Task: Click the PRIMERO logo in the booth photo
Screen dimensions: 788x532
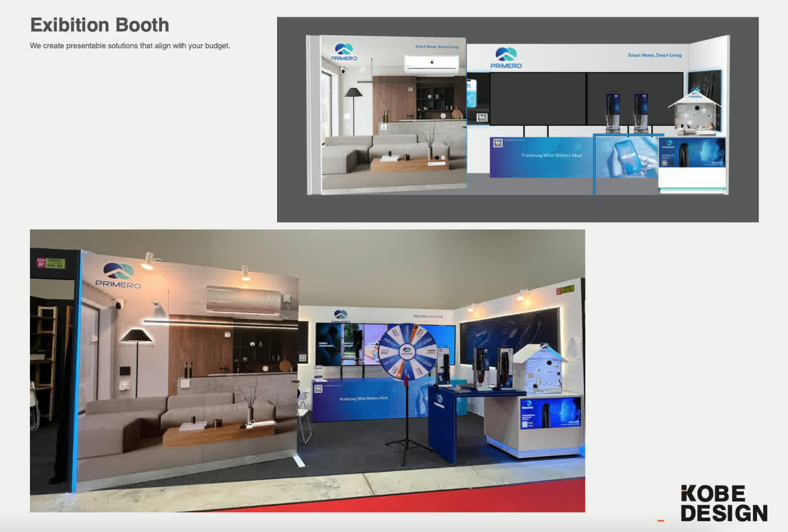Action: (x=118, y=276)
